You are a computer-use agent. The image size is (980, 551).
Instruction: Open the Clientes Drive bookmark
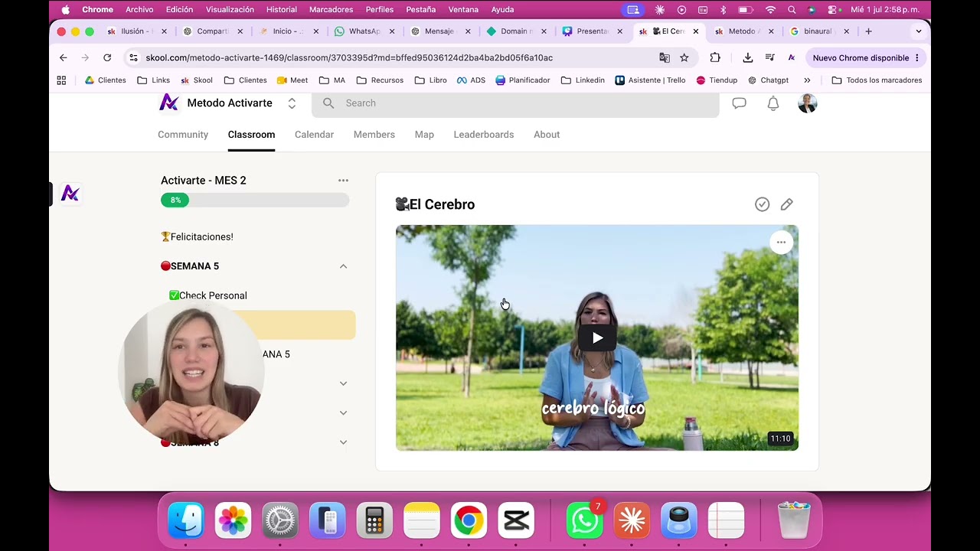[x=105, y=80]
